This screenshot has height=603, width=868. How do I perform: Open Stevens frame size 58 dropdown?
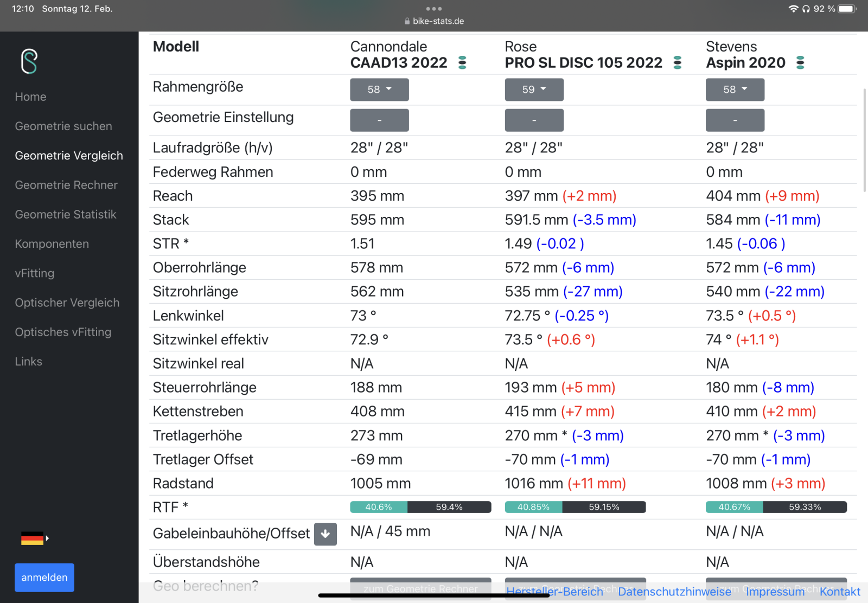pyautogui.click(x=735, y=89)
